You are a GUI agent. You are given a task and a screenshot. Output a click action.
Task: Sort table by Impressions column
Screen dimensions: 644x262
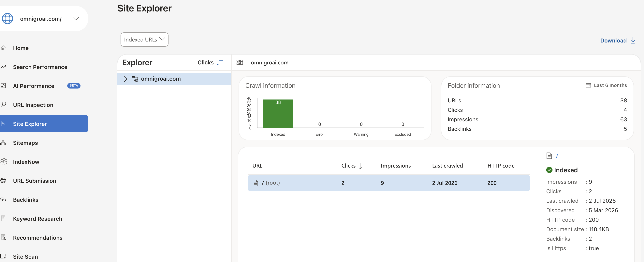[x=396, y=166]
